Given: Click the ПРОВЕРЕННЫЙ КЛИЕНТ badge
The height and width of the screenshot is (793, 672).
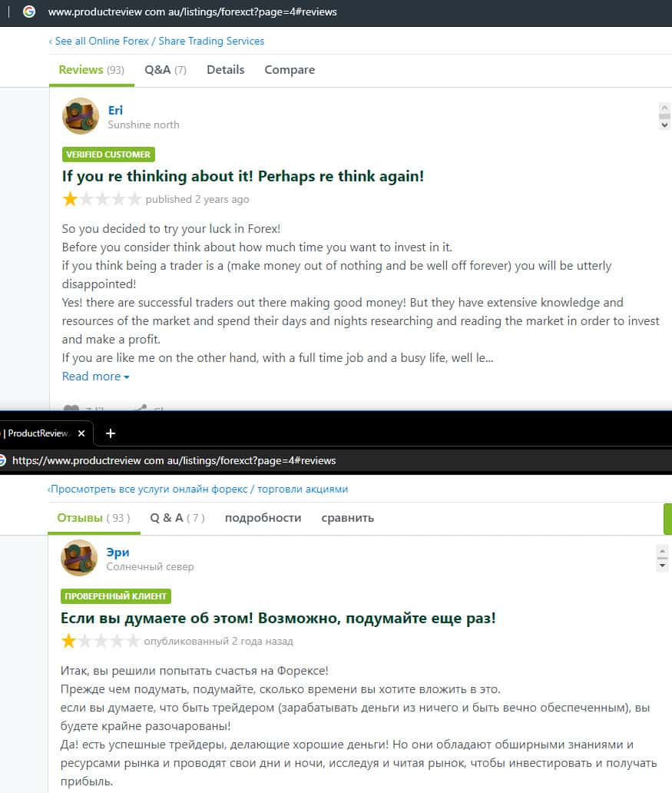Looking at the screenshot, I should point(116,596).
